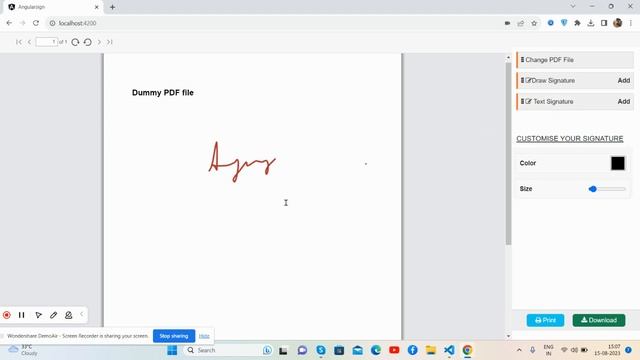Image resolution: width=640 pixels, height=360 pixels.
Task: Bookmark this page with the star
Action: (x=534, y=23)
